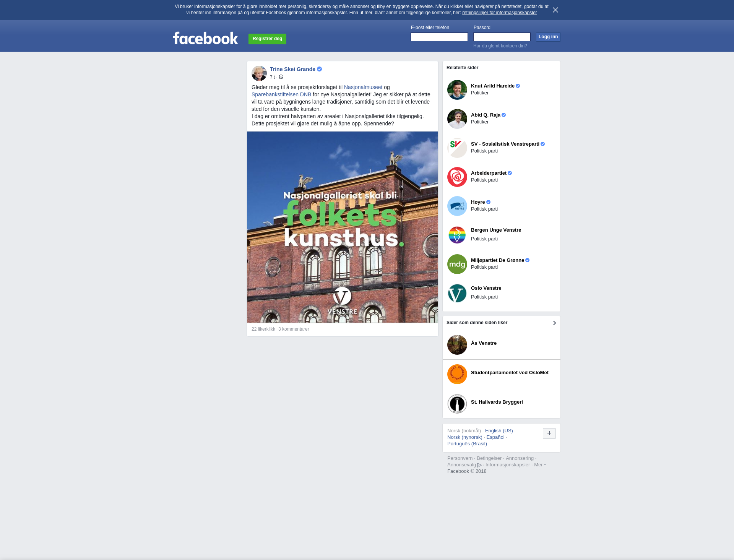
Task: Open Ås Venstre page name
Action: [484, 343]
